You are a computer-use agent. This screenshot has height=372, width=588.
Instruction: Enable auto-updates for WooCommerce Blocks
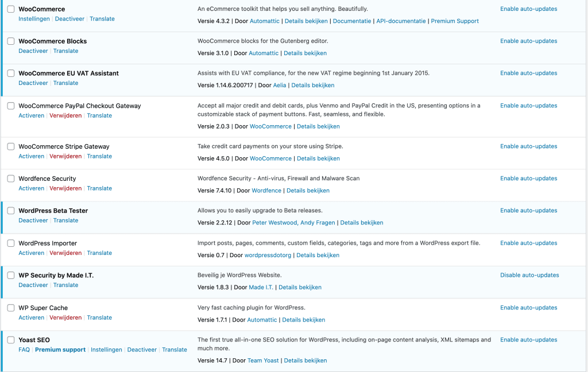[528, 41]
